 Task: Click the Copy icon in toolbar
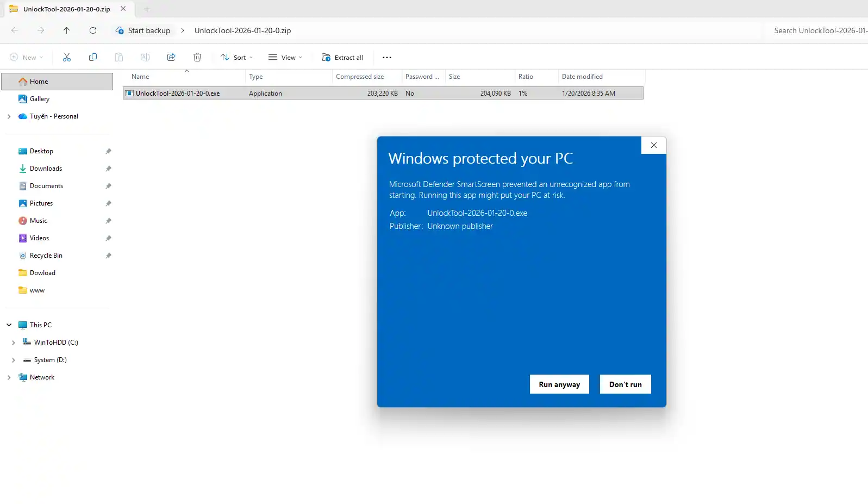click(93, 57)
